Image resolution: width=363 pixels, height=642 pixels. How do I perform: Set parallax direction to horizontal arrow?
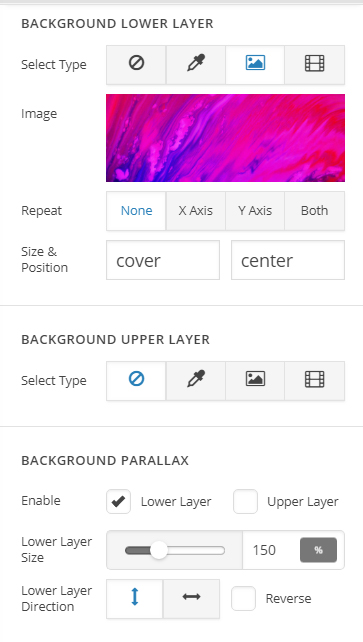(x=192, y=599)
